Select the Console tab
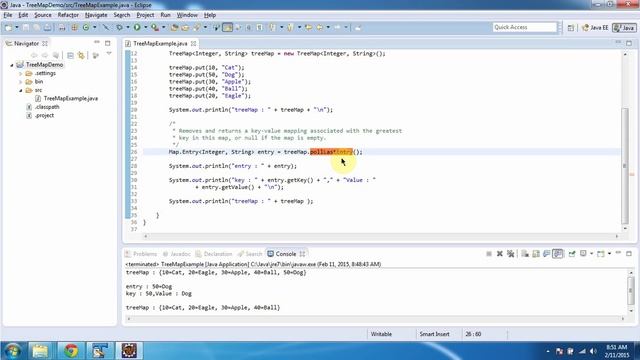 click(x=286, y=254)
